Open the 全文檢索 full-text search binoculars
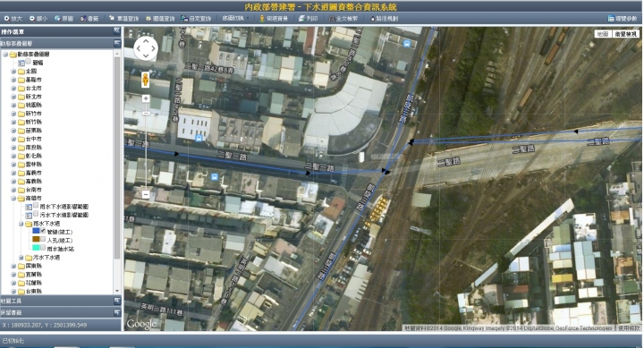Viewport: 644px width, 348px height. pyautogui.click(x=343, y=19)
